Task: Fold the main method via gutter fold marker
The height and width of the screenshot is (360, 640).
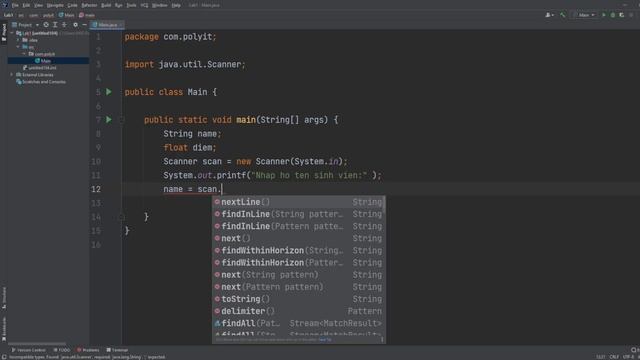Action: [122, 120]
